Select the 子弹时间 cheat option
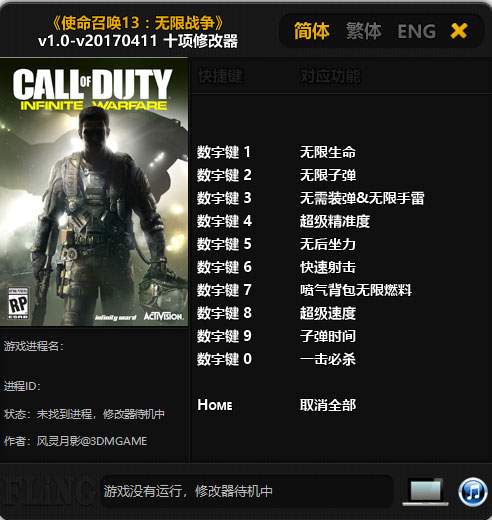The height and width of the screenshot is (520, 492). [328, 336]
